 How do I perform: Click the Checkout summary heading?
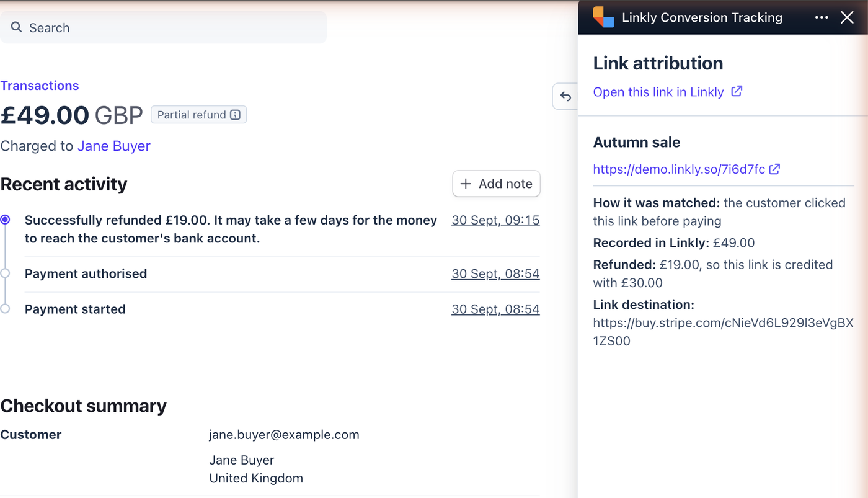(x=83, y=406)
